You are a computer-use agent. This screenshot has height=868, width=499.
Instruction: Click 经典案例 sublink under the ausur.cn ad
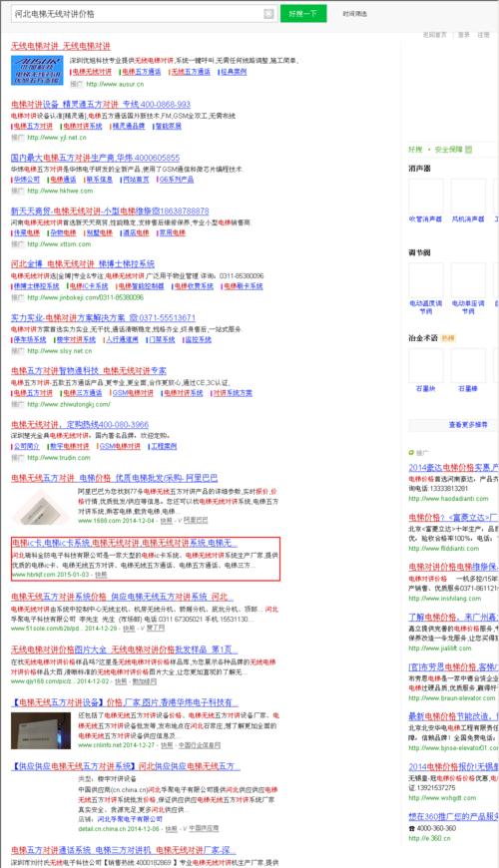[234, 72]
